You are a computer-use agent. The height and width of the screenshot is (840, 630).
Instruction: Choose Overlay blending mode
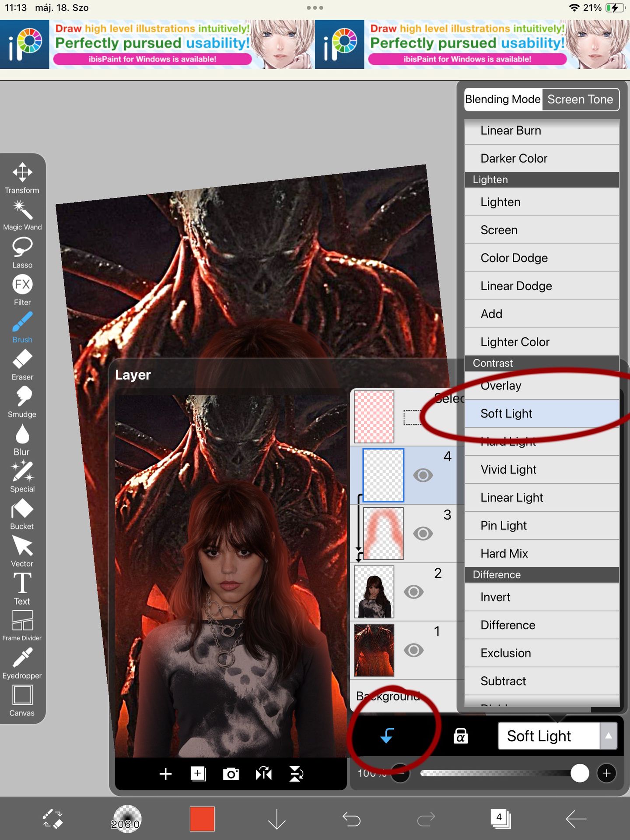pyautogui.click(x=542, y=385)
